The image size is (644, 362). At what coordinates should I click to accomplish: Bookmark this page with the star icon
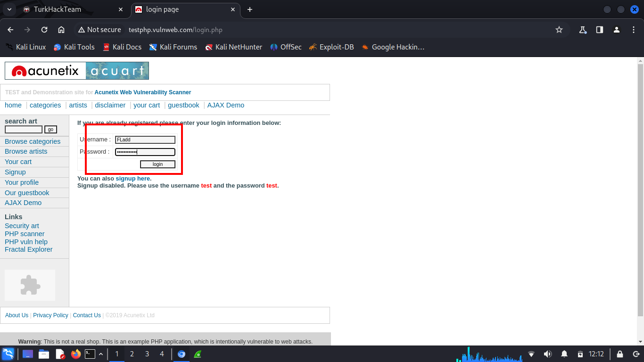[x=559, y=30]
